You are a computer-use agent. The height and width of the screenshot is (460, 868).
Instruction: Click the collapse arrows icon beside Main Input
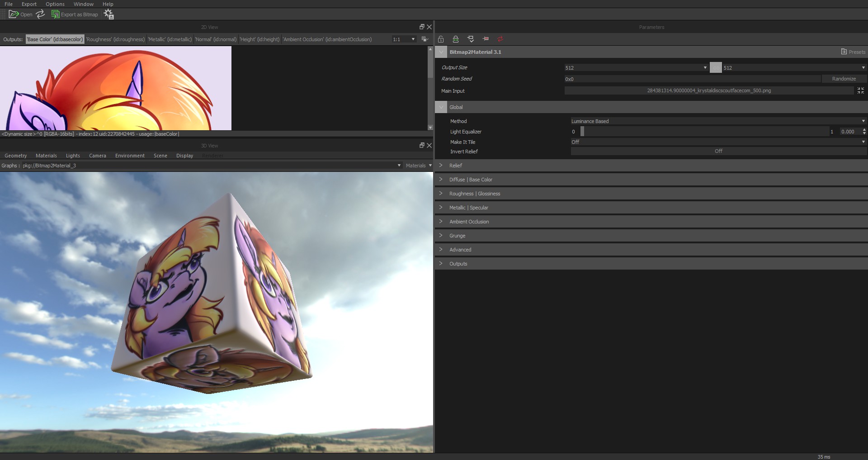[x=861, y=90]
